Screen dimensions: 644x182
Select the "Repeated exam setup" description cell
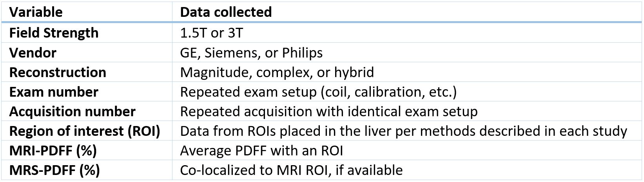pos(318,92)
